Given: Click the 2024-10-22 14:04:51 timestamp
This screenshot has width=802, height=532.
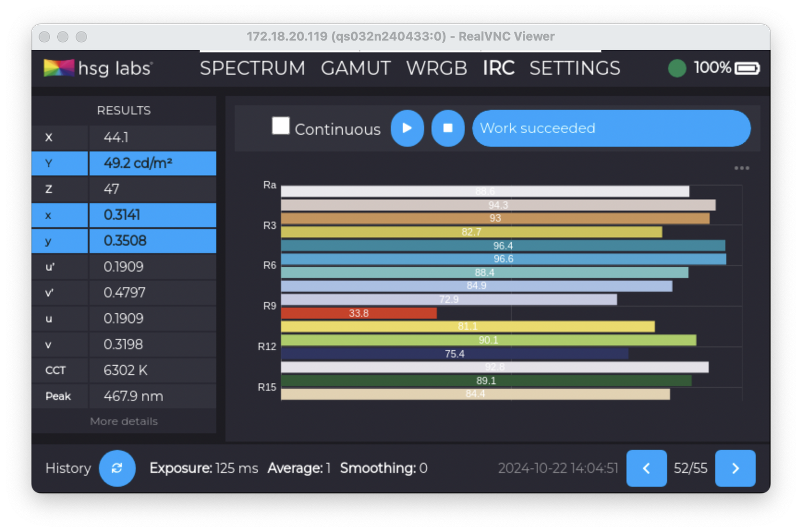Looking at the screenshot, I should (558, 468).
